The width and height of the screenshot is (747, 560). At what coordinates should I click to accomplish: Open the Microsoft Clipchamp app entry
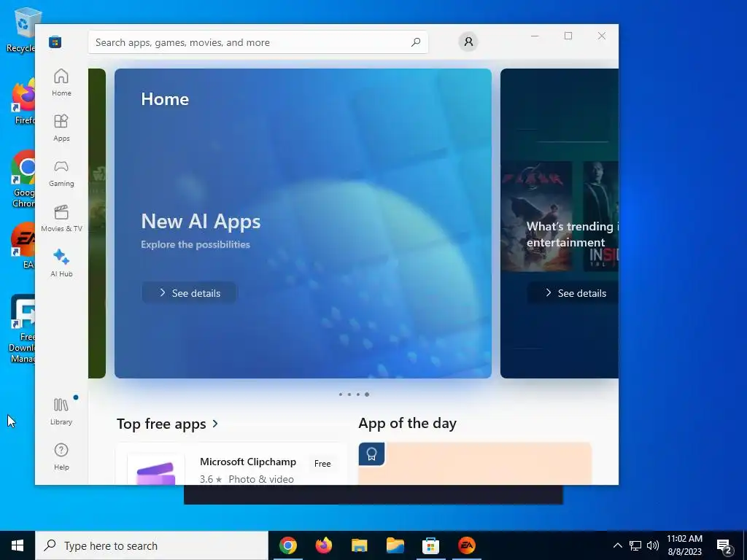point(231,464)
